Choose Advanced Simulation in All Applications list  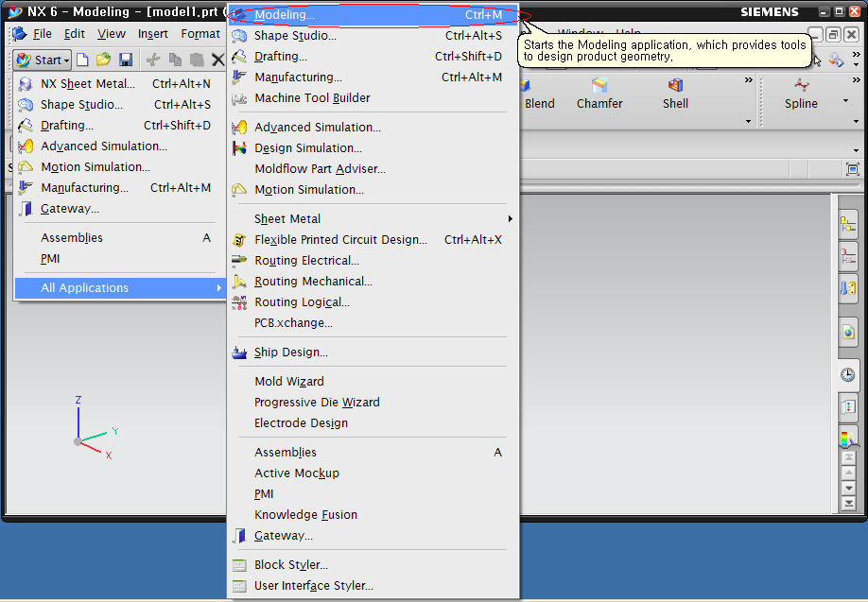pyautogui.click(x=374, y=128)
